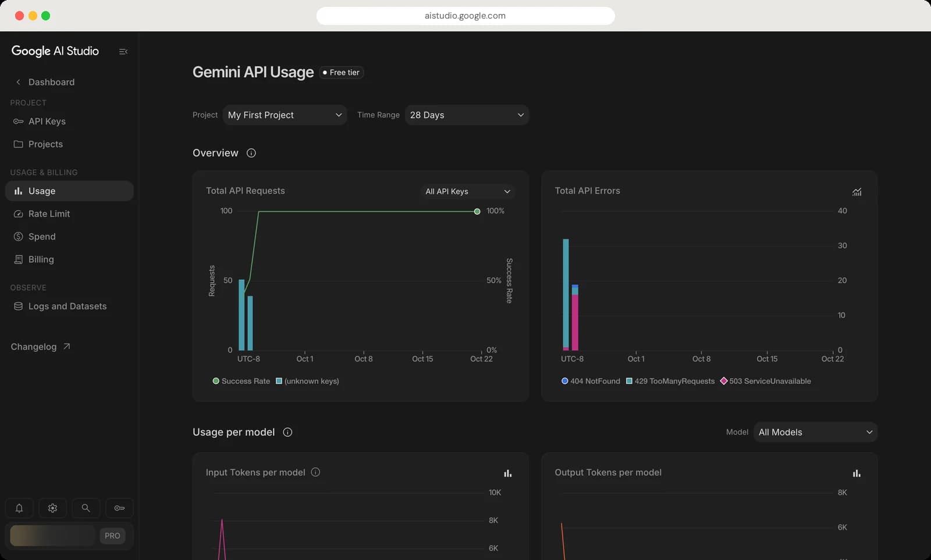The width and height of the screenshot is (931, 560).
Task: Open the Changelog link
Action: (41, 347)
